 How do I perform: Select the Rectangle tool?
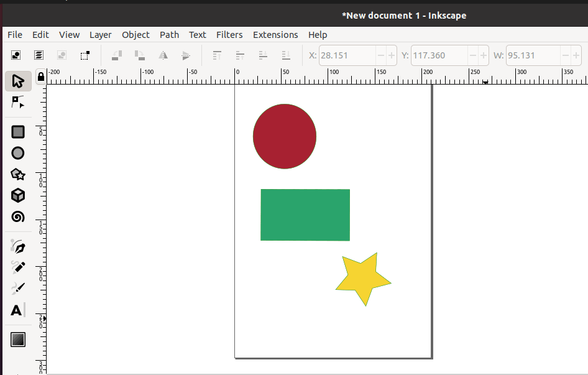click(x=17, y=132)
